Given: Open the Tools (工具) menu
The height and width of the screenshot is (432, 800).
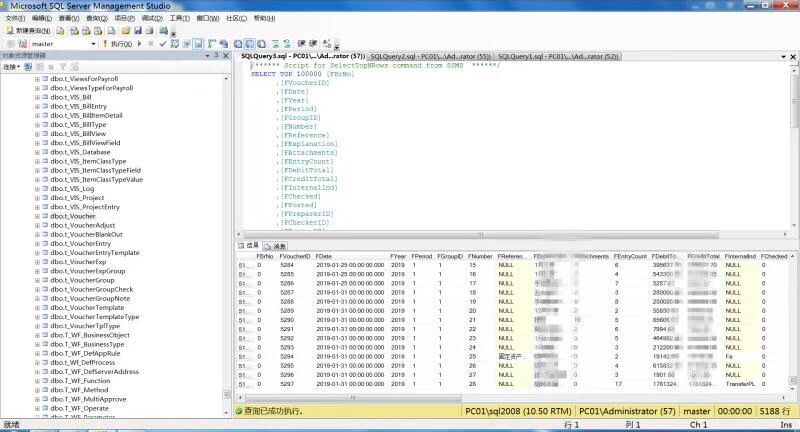Looking at the screenshot, I should [x=179, y=18].
